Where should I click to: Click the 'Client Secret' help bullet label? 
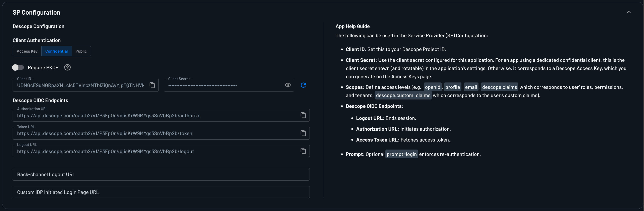point(361,60)
